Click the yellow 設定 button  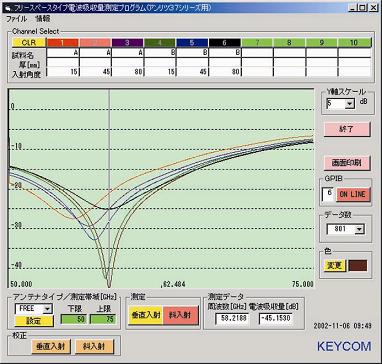point(34,321)
